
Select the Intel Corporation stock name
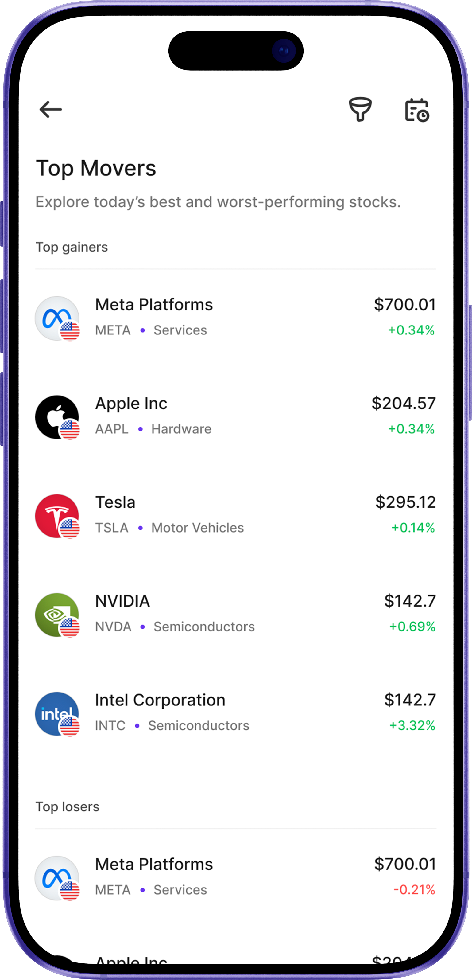[160, 701]
